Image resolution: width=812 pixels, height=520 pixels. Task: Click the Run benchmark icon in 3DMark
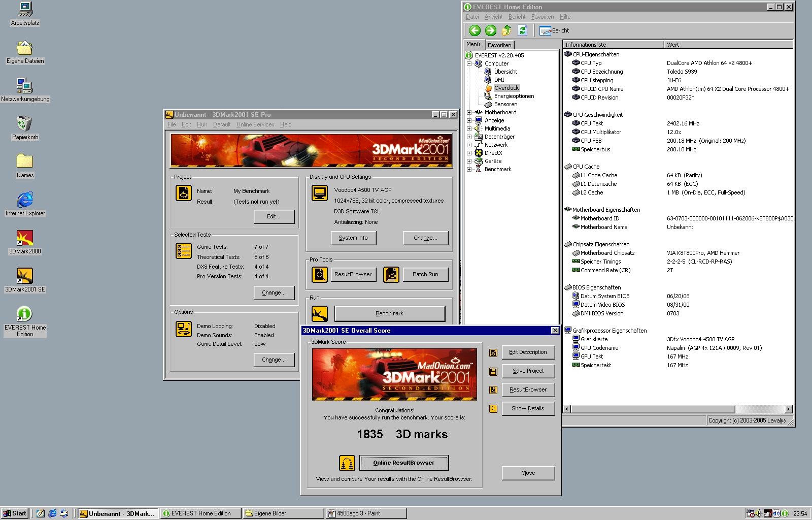[x=320, y=314]
